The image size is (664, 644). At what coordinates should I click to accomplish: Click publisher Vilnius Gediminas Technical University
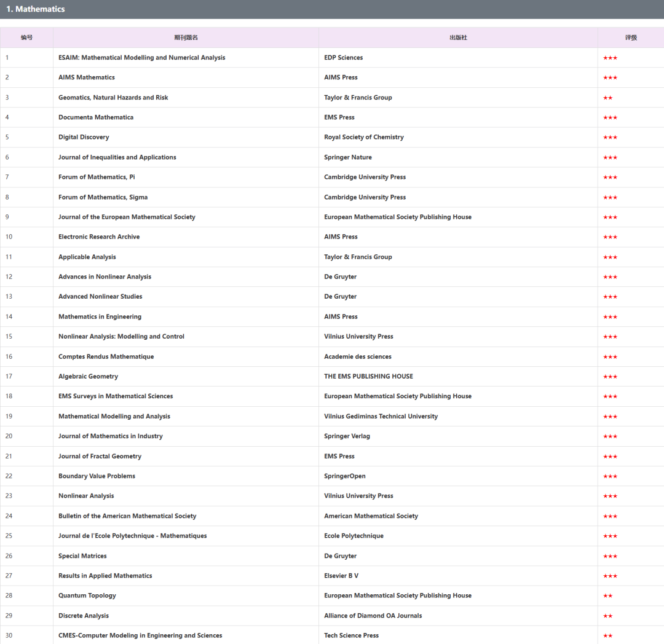381,416
